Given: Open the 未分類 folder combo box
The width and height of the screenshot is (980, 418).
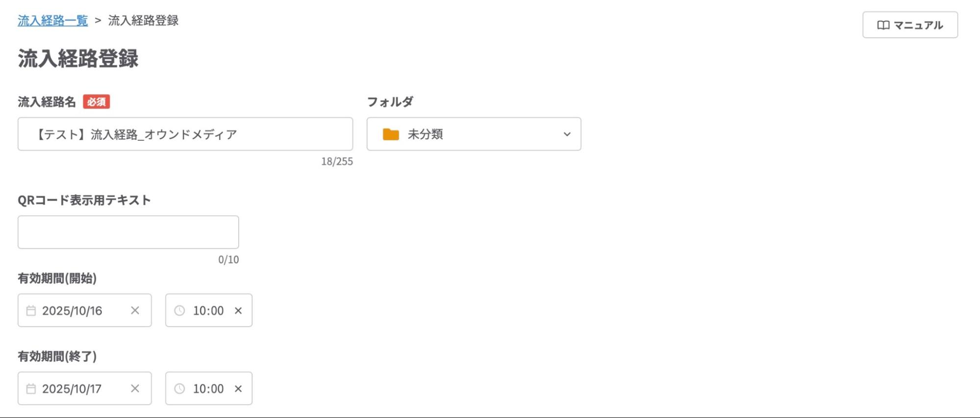Looking at the screenshot, I should pos(473,134).
